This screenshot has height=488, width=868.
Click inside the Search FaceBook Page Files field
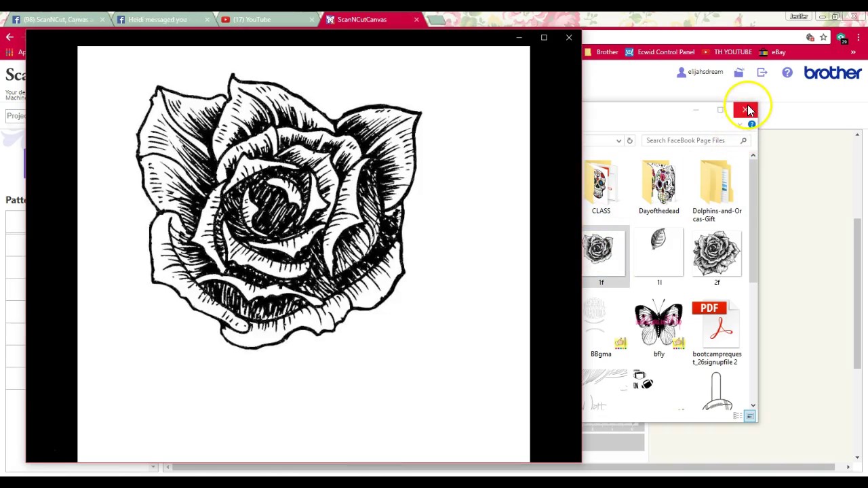(685, 140)
